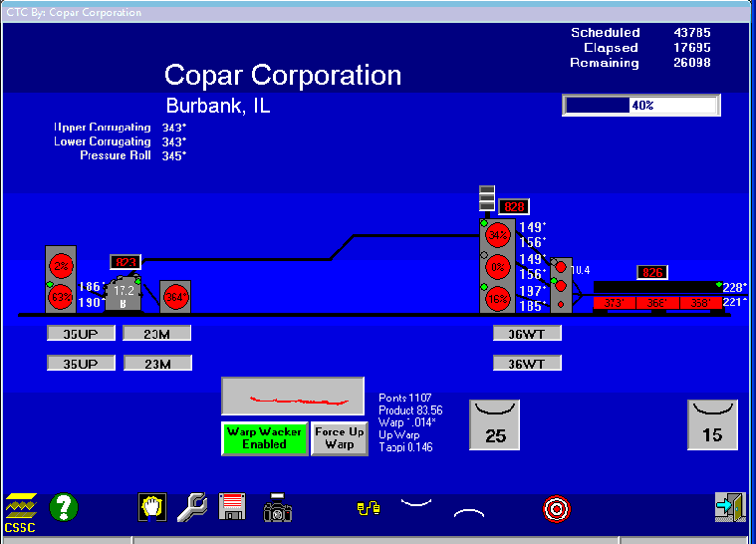Click the Pressure Roll 345° reading
This screenshot has height=544, width=756.
(x=174, y=156)
